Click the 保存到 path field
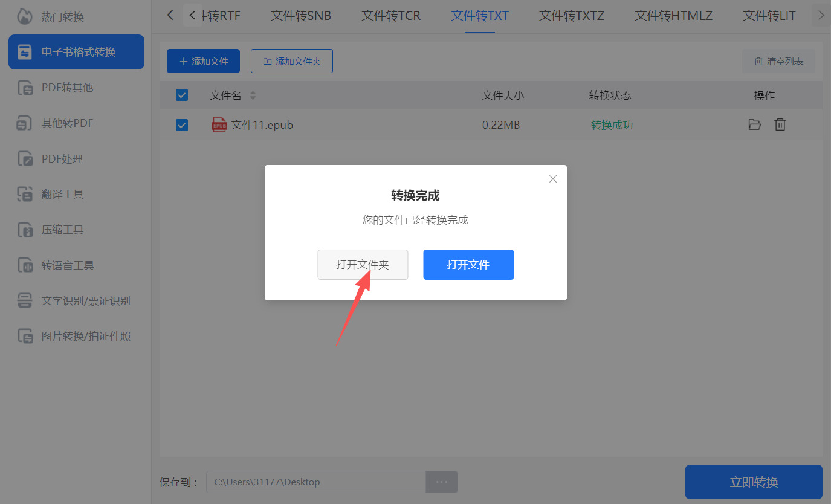The width and height of the screenshot is (831, 504). tap(316, 482)
